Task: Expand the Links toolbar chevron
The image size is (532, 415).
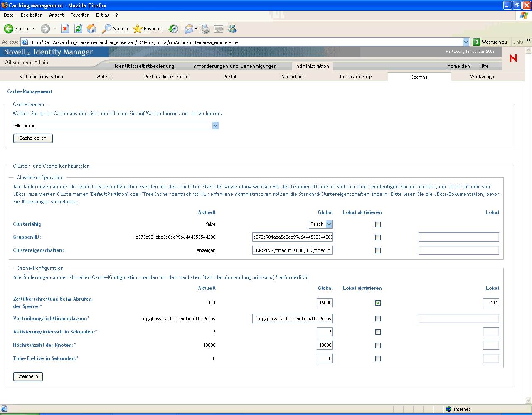Action: [529, 41]
